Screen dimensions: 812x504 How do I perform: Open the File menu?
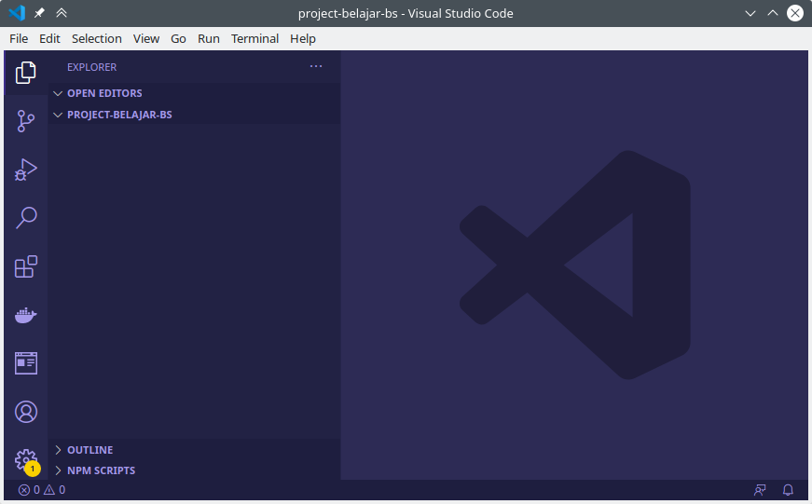coord(19,39)
